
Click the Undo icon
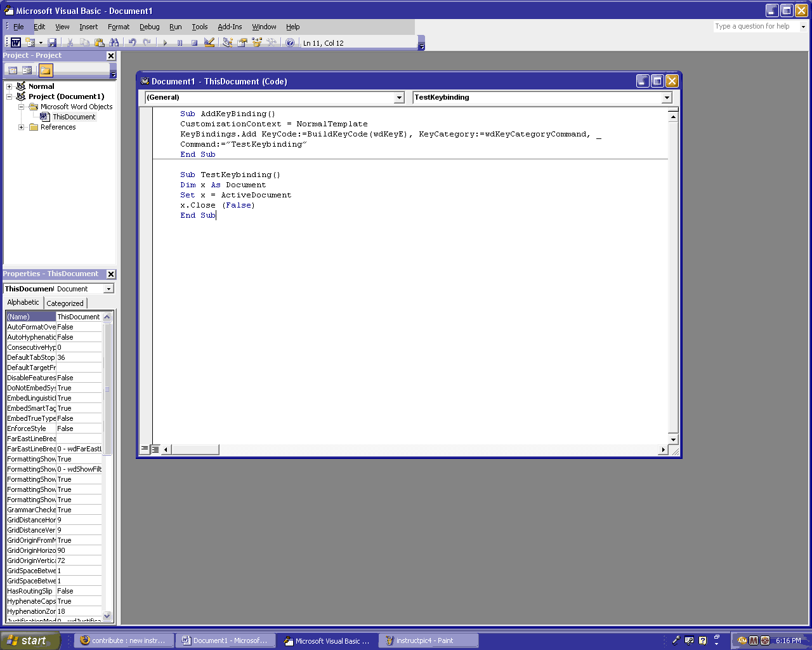click(x=131, y=43)
